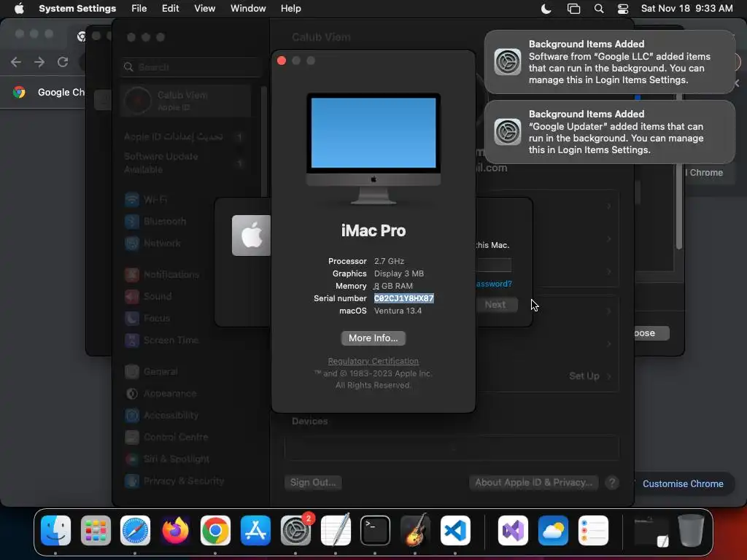The width and height of the screenshot is (747, 560).
Task: Click Chrome's forward arrow
Action: tap(39, 62)
